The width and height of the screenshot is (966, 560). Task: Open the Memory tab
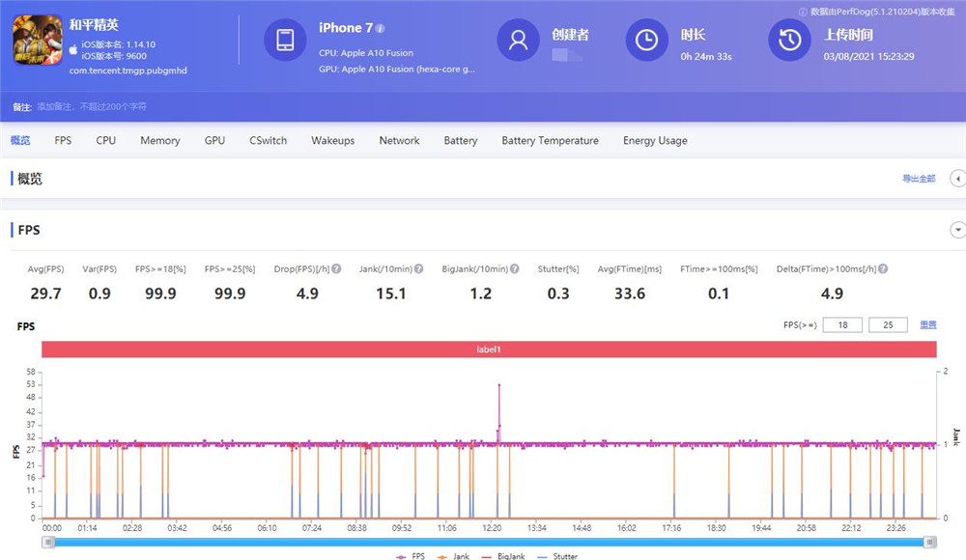pyautogui.click(x=159, y=141)
